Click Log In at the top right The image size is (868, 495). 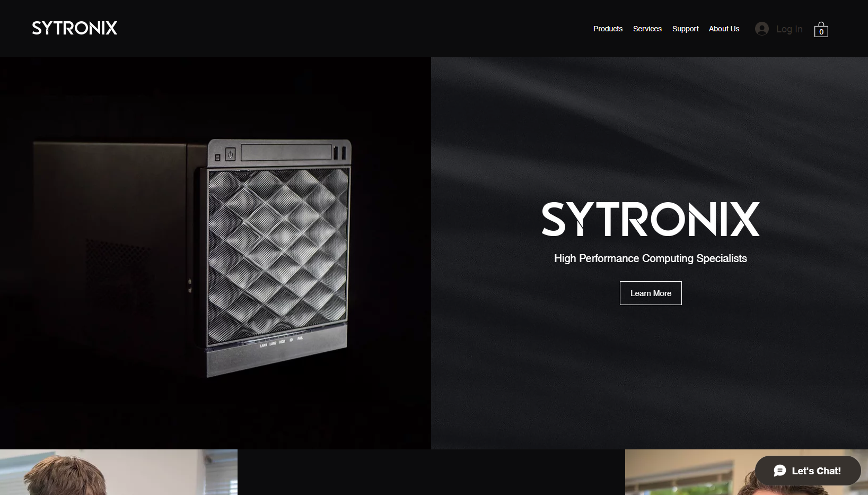click(x=789, y=29)
